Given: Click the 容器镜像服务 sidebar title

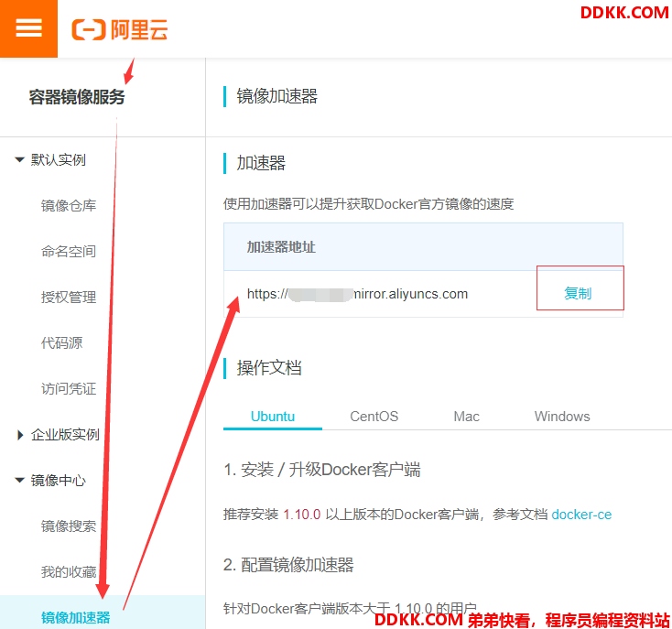Looking at the screenshot, I should tap(77, 97).
